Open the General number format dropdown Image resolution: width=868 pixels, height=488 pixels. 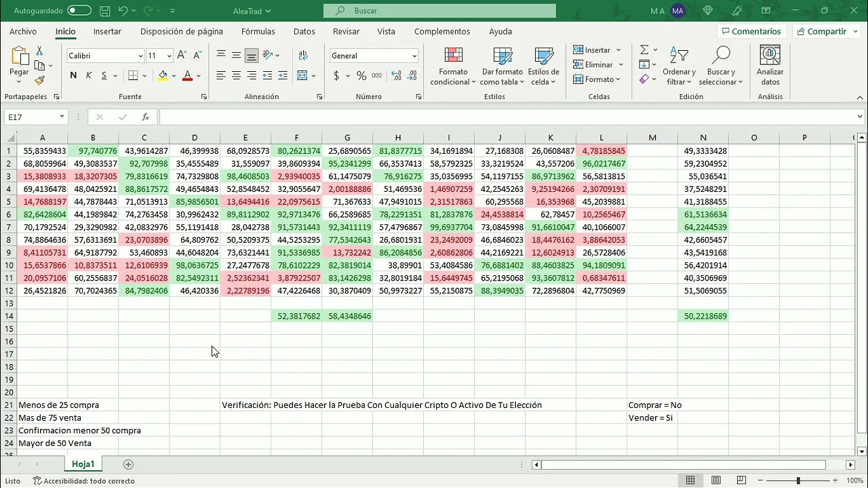coord(414,56)
